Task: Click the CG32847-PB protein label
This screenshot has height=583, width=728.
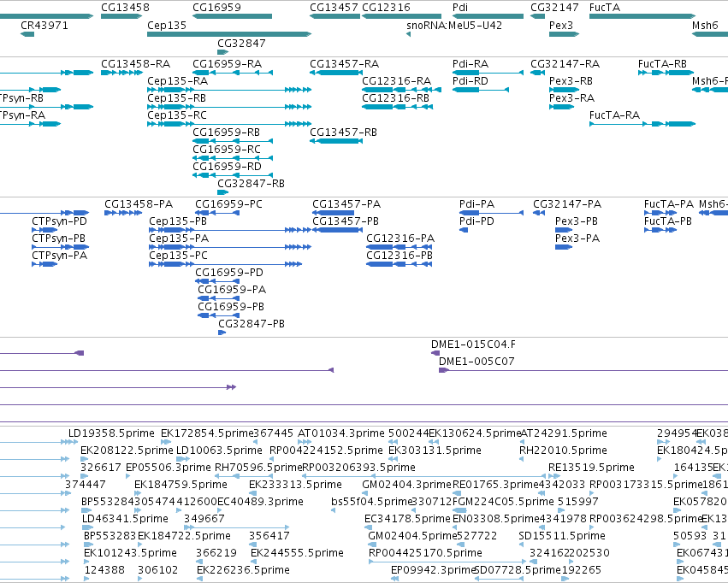Action: pos(252,324)
